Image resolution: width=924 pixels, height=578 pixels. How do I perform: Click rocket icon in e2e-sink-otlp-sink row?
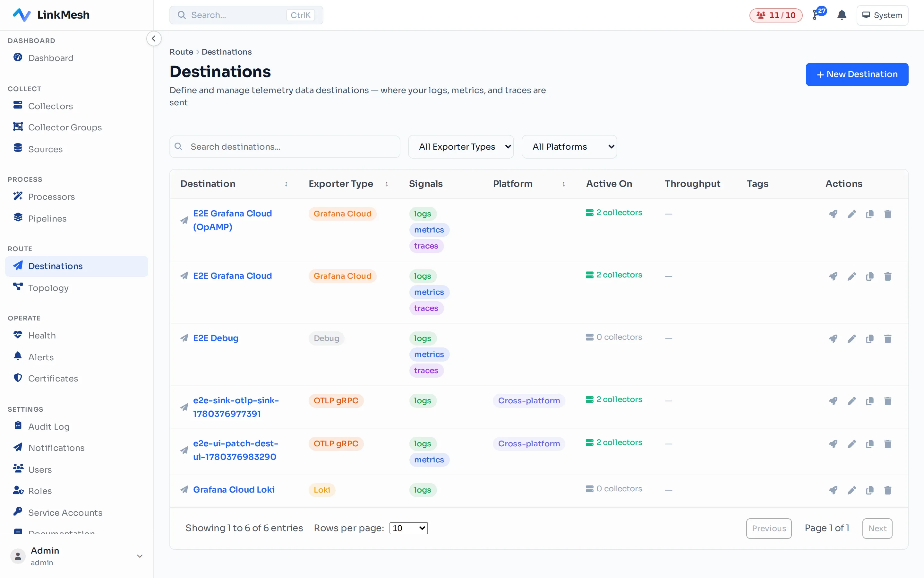(833, 401)
